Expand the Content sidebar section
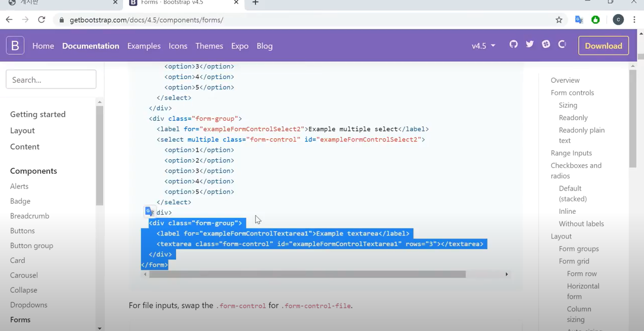This screenshot has width=644, height=331. pos(25,147)
